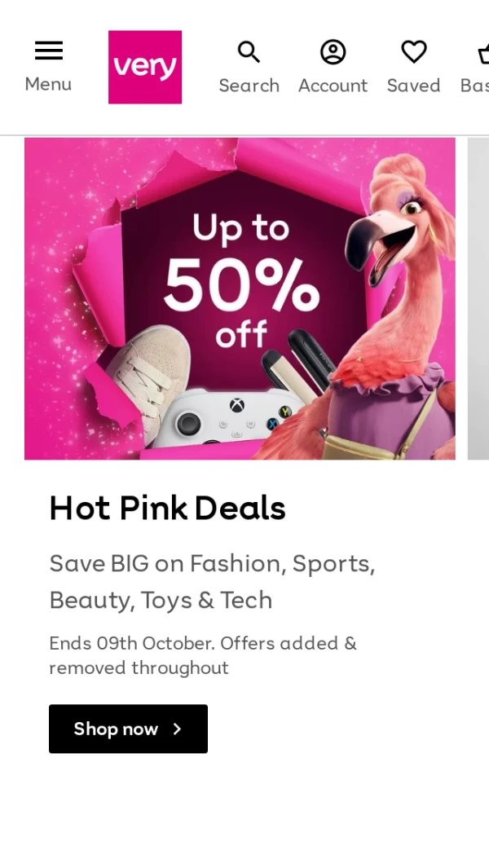Click the Up to 50% off banner
This screenshot has height=868, width=489.
coord(240,298)
